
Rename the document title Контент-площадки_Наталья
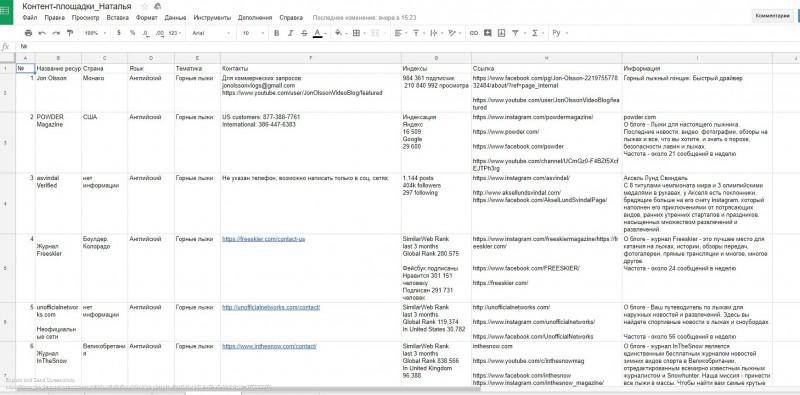[77, 6]
